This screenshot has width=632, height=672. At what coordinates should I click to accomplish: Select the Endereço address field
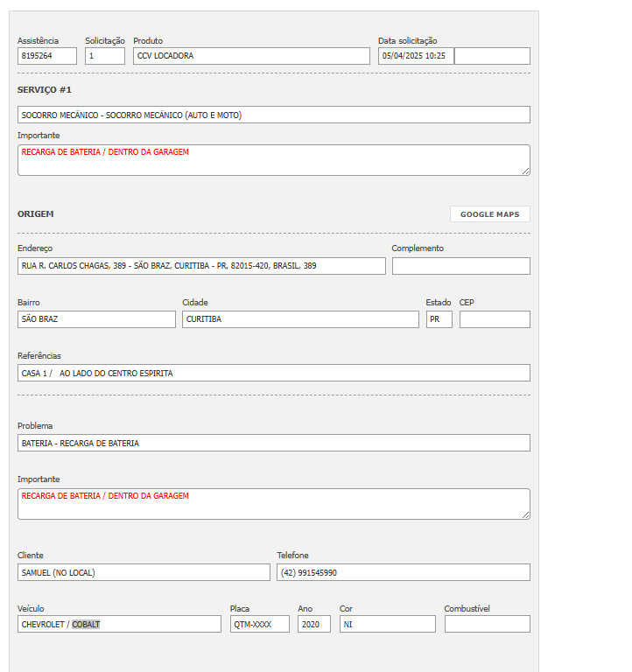tap(201, 266)
